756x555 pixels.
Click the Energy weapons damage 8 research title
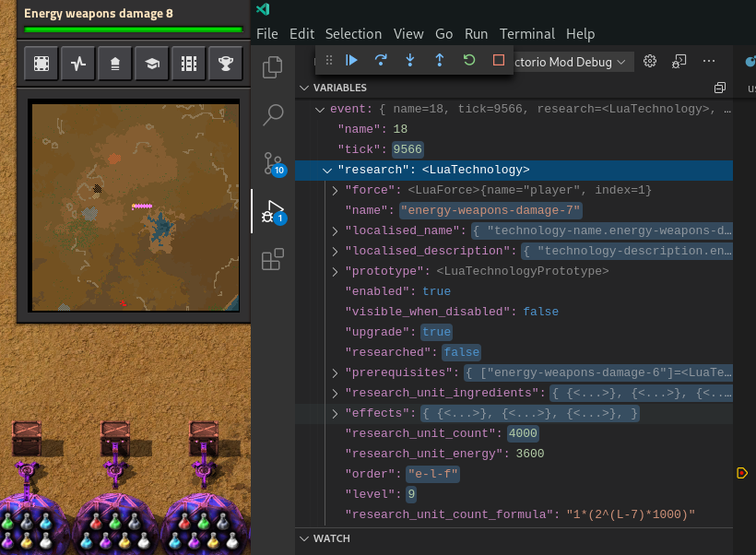point(99,14)
